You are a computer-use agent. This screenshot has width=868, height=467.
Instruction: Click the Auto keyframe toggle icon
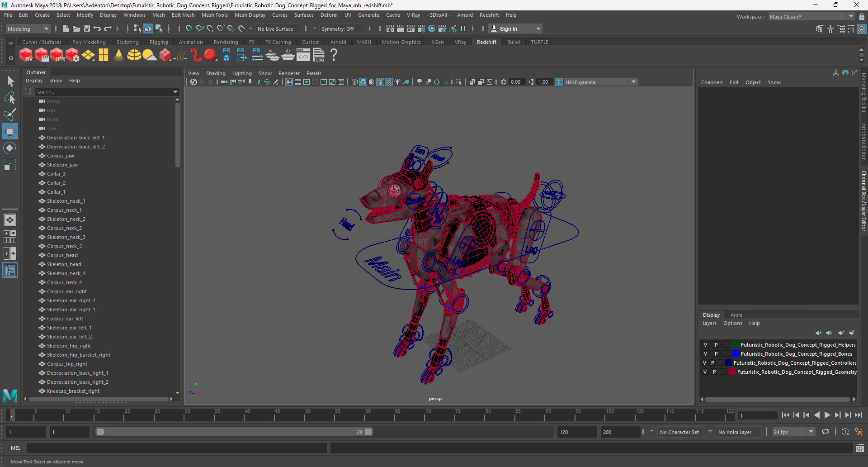click(845, 432)
